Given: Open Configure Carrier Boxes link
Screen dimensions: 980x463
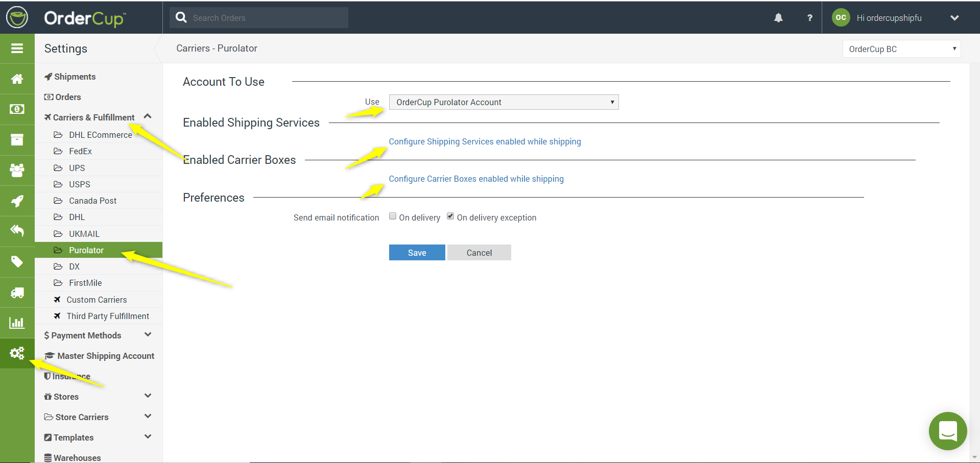Looking at the screenshot, I should pyautogui.click(x=476, y=179).
